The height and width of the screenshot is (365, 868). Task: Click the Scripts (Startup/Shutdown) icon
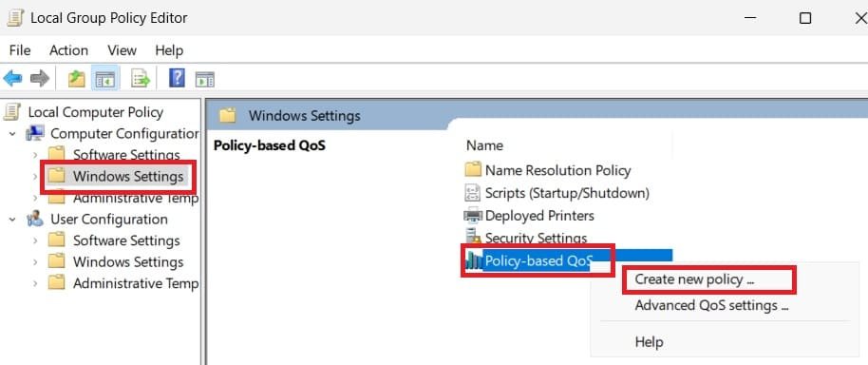472,193
